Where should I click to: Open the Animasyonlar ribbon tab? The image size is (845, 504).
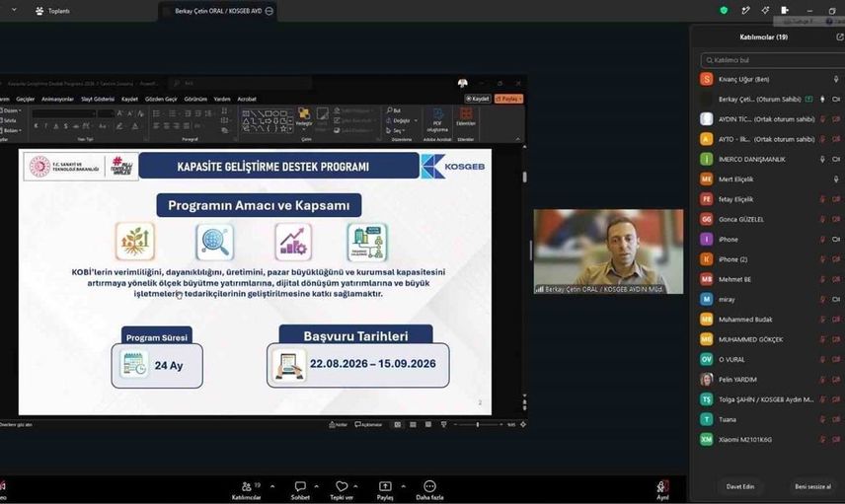pyautogui.click(x=57, y=99)
